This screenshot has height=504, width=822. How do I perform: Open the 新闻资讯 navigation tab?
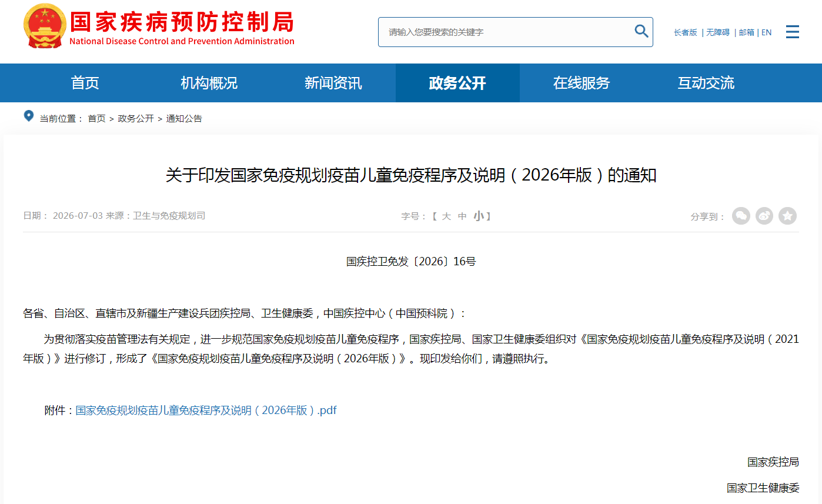(333, 83)
